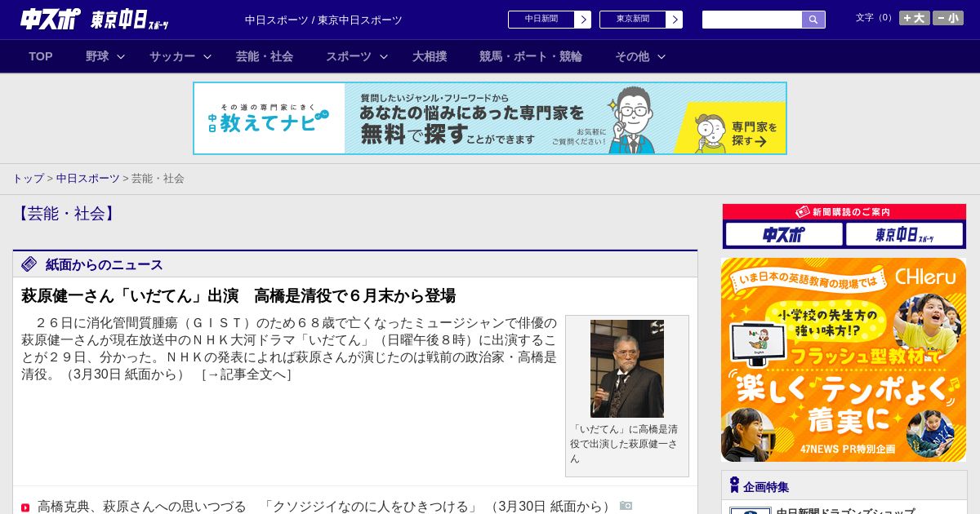This screenshot has height=514, width=980.
Task: Click the camera icon after 高橋克典 article
Action: 626,506
